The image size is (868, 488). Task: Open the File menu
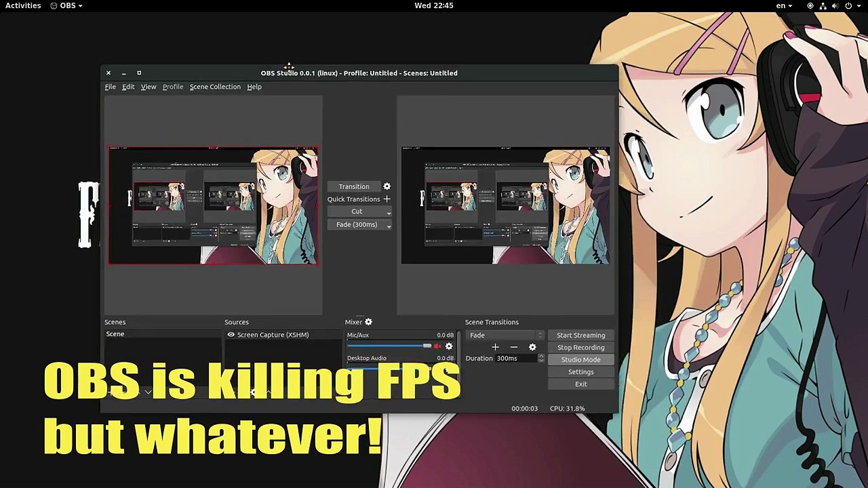110,87
